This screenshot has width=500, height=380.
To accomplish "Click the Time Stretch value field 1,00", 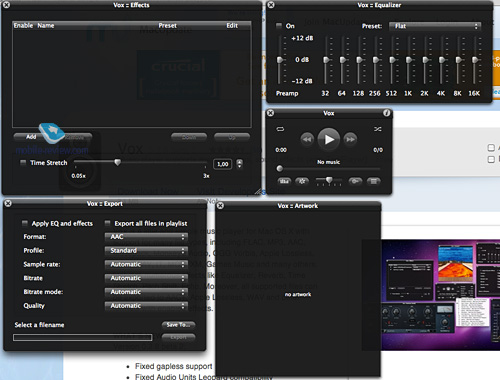I will coord(222,164).
